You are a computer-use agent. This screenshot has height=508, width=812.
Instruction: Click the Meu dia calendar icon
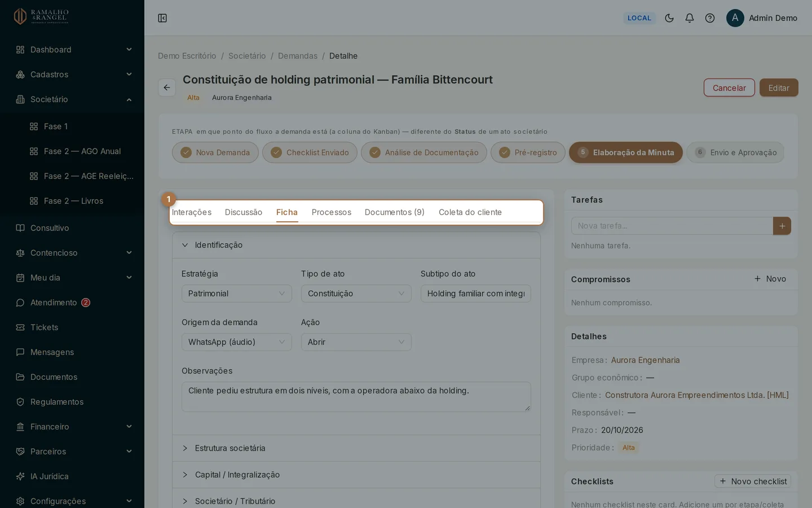coord(20,278)
